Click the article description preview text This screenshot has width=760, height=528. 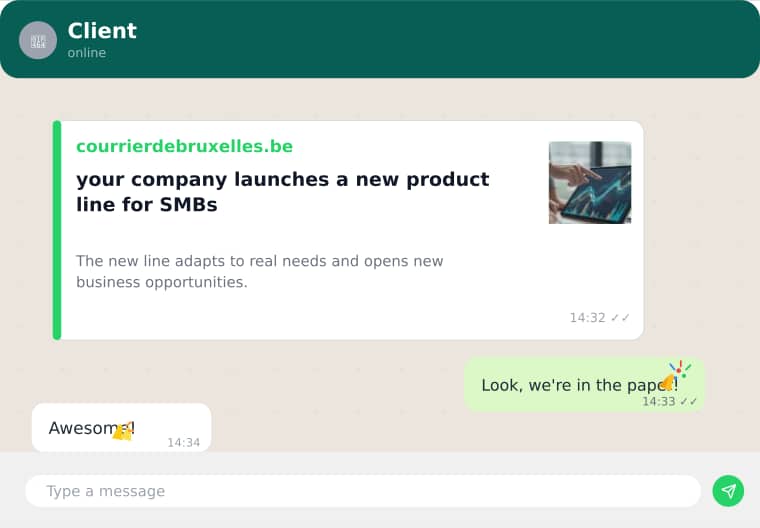click(x=260, y=272)
